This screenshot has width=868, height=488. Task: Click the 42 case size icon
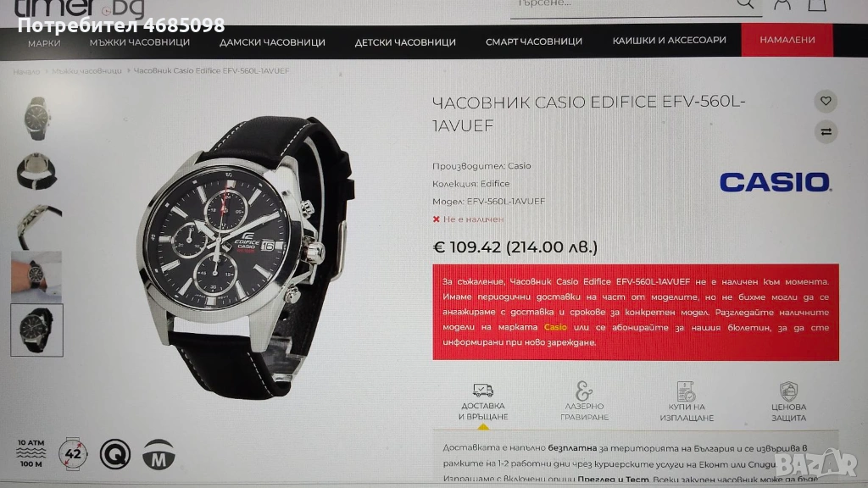coord(73,454)
